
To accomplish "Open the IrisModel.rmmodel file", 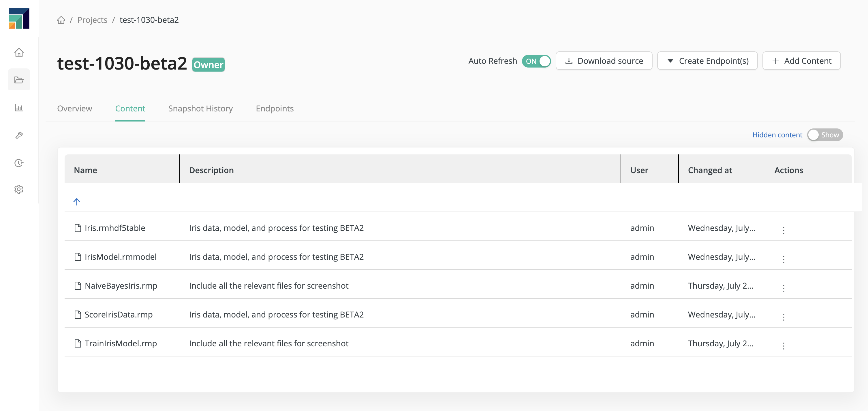I will (120, 257).
